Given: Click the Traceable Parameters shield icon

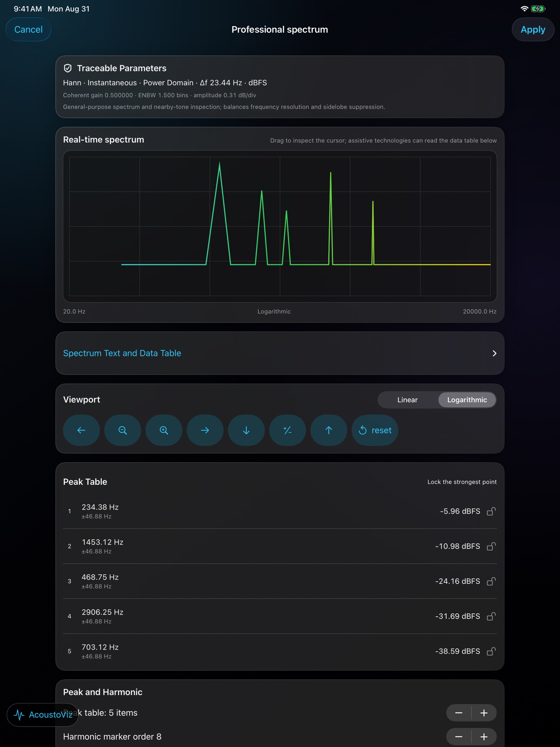Looking at the screenshot, I should 68,68.
